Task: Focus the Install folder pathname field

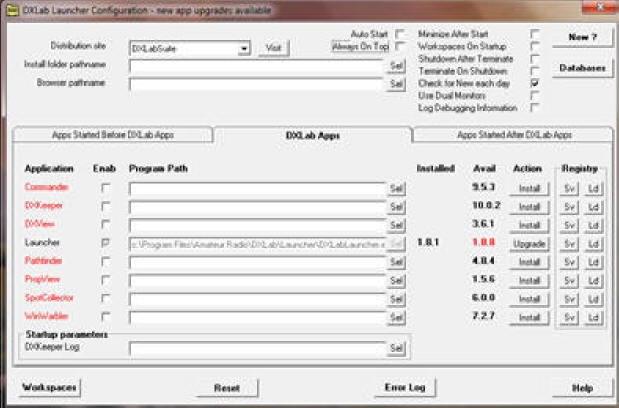Action: pos(257,66)
